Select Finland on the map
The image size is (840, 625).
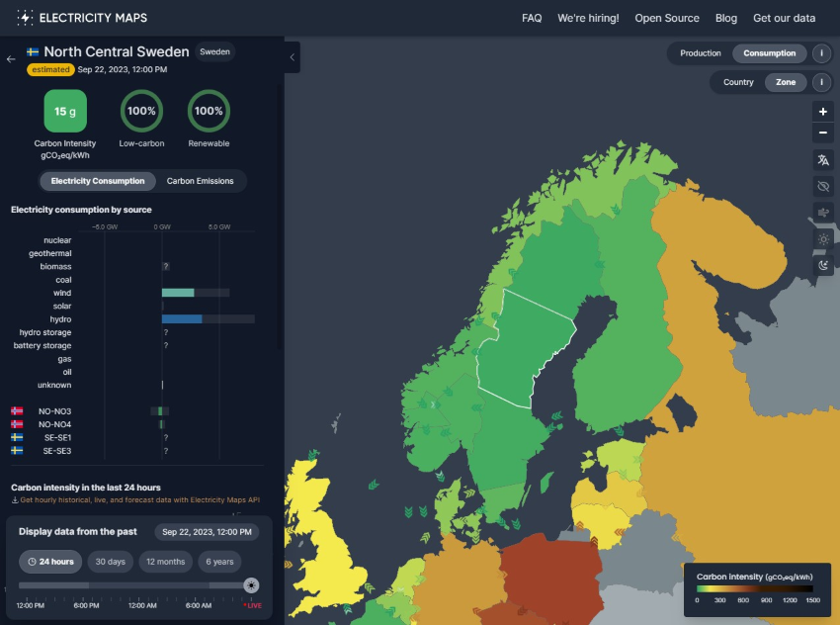click(630, 321)
